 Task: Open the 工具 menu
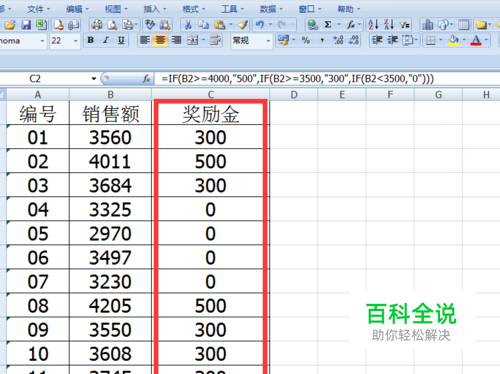(232, 9)
